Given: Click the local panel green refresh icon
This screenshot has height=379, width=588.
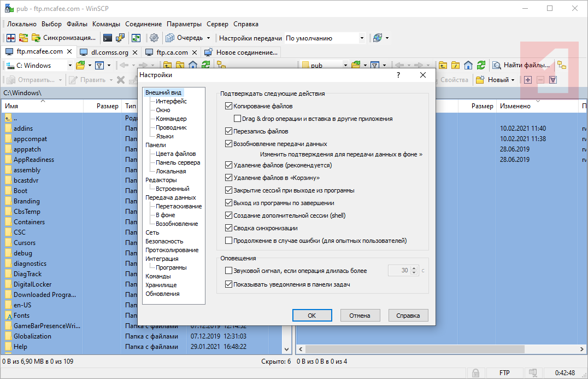Looking at the screenshot, I should pos(206,65).
